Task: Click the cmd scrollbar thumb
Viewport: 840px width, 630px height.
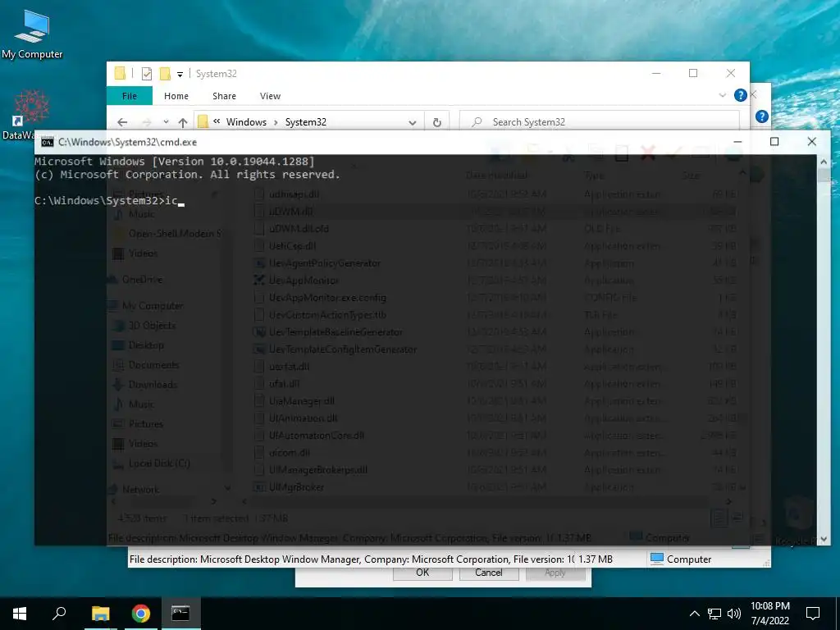Action: pos(824,177)
